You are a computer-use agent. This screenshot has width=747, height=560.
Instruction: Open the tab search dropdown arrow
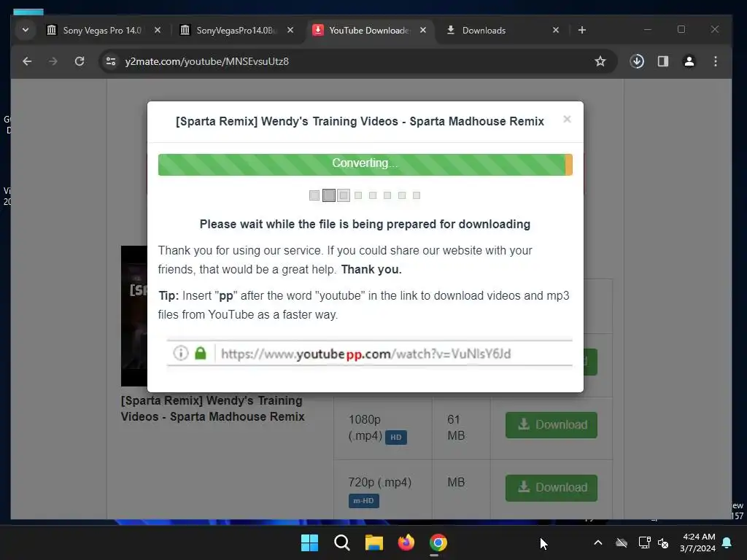pyautogui.click(x=26, y=30)
